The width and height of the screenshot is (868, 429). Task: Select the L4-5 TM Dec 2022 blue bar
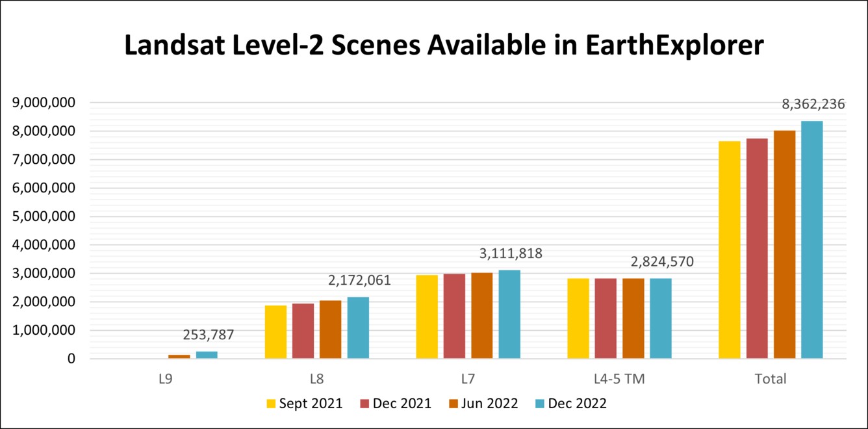pyautogui.click(x=661, y=318)
